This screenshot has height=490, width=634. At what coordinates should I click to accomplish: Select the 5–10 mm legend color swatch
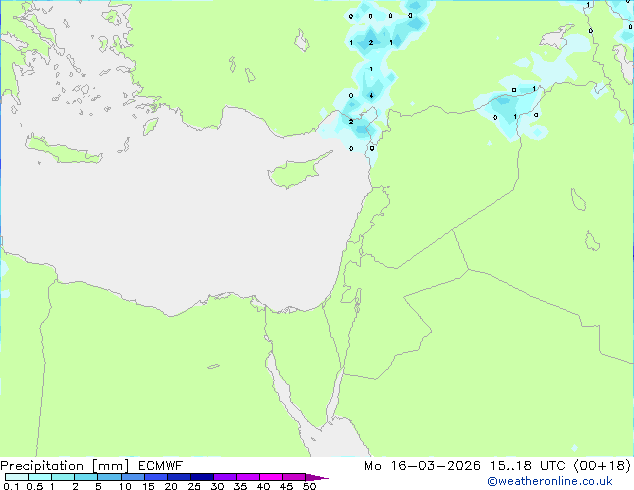(x=109, y=477)
